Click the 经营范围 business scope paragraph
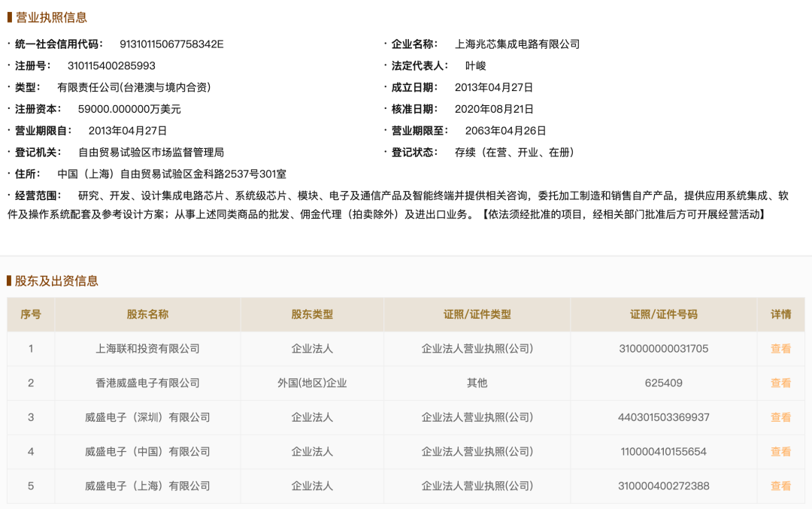The image size is (812, 509). pyautogui.click(x=398, y=205)
